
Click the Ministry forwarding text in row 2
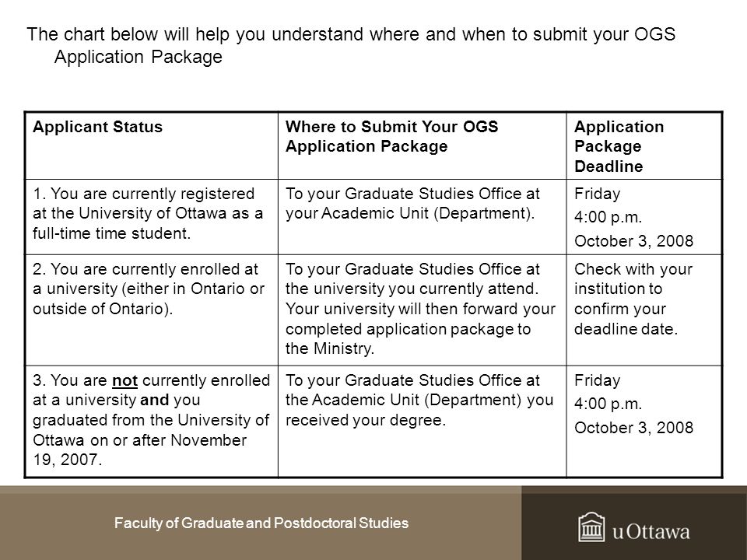pyautogui.click(x=420, y=328)
